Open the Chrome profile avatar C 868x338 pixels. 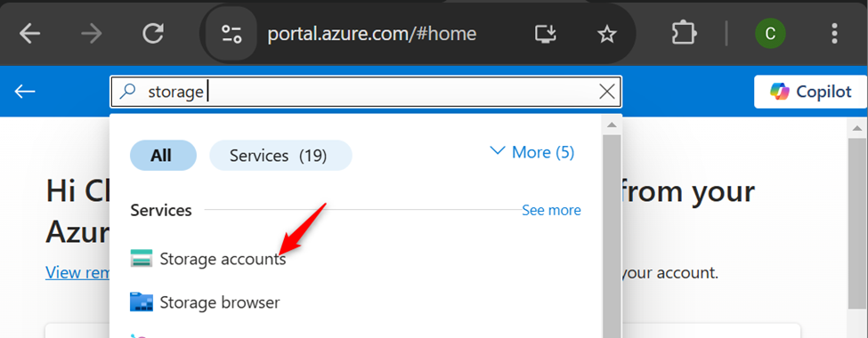[770, 34]
